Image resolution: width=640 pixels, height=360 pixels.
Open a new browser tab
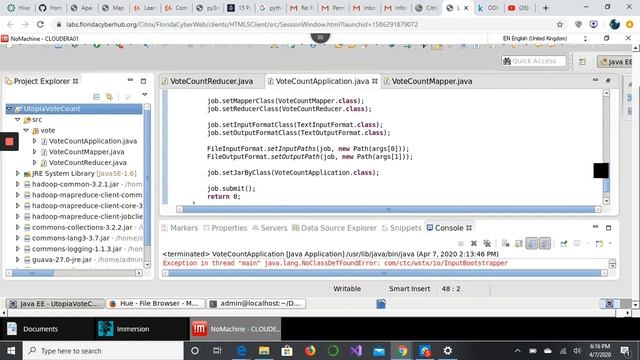(x=545, y=8)
